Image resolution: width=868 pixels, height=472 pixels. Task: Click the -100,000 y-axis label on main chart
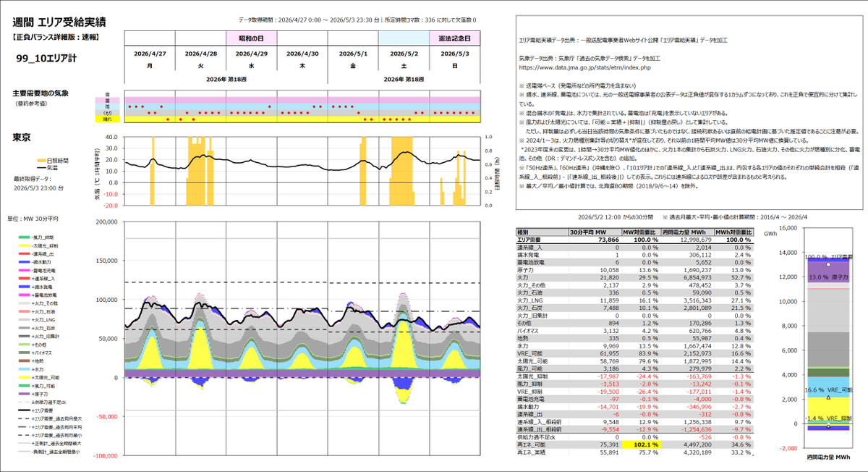tap(104, 455)
